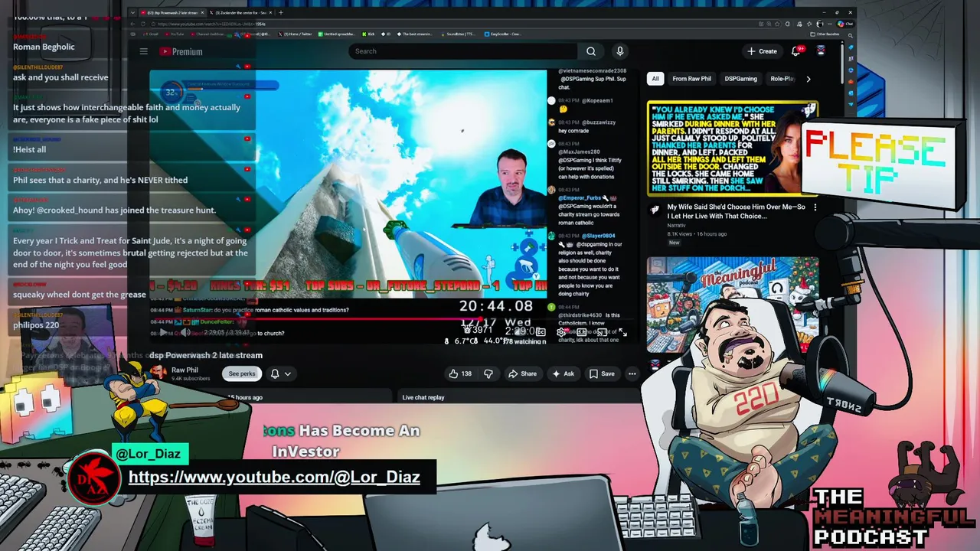Like the video with thumbs up 138

coord(461,373)
